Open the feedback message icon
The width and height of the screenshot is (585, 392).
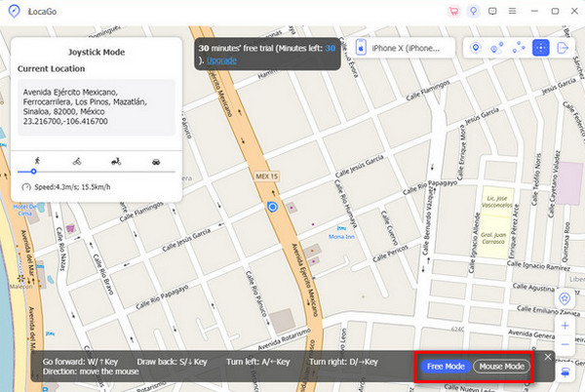[x=492, y=11]
